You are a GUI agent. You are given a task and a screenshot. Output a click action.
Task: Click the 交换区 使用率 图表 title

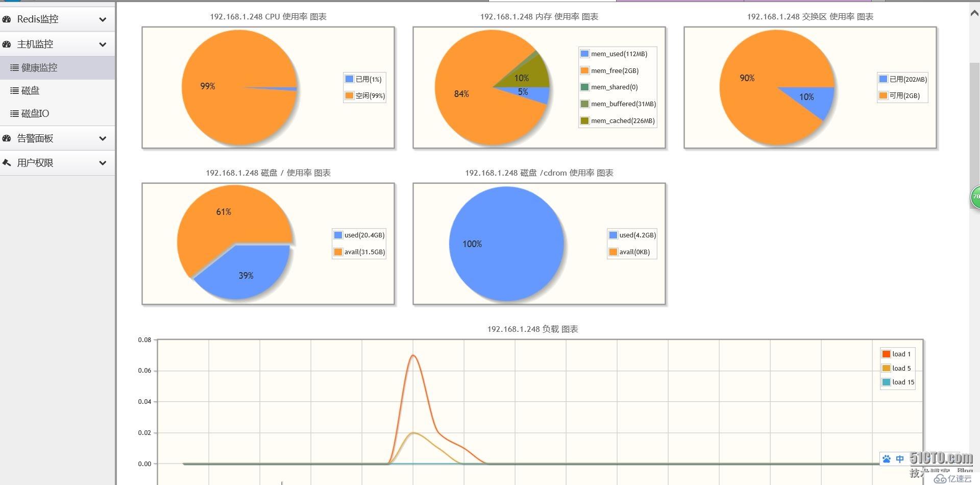[810, 17]
